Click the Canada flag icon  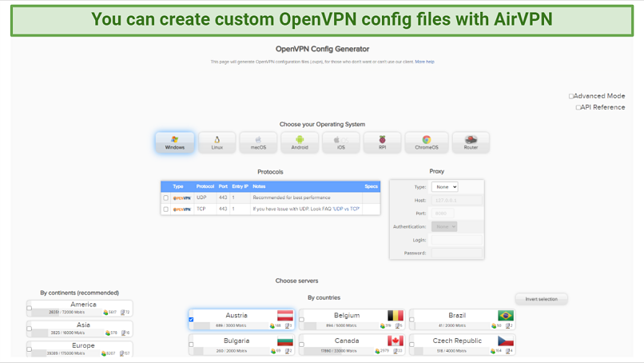396,341
